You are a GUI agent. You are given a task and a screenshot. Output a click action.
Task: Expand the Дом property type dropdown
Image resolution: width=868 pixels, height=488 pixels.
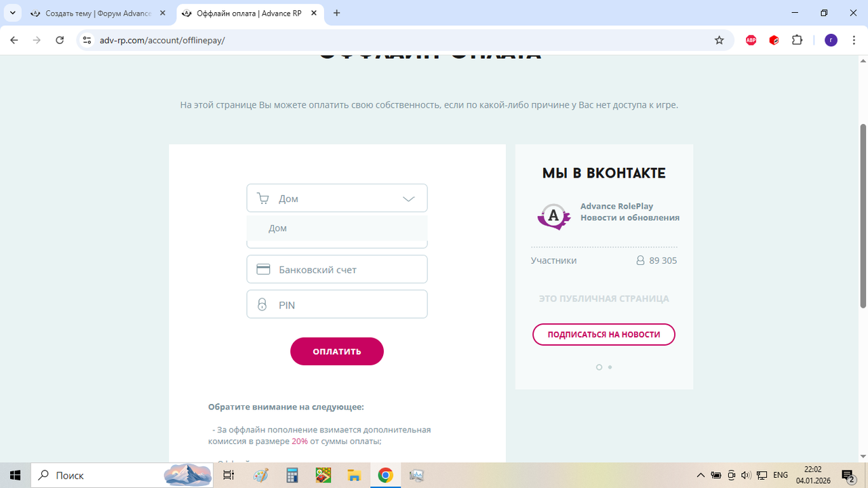337,199
